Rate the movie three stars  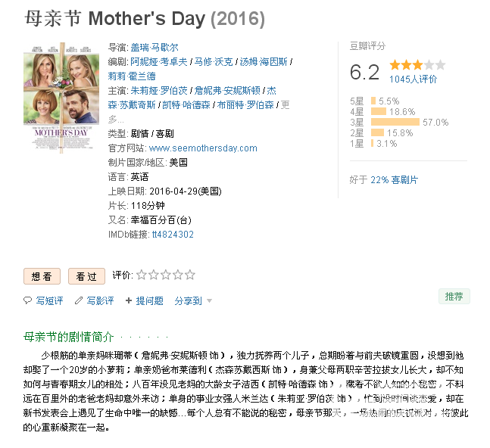click(166, 275)
